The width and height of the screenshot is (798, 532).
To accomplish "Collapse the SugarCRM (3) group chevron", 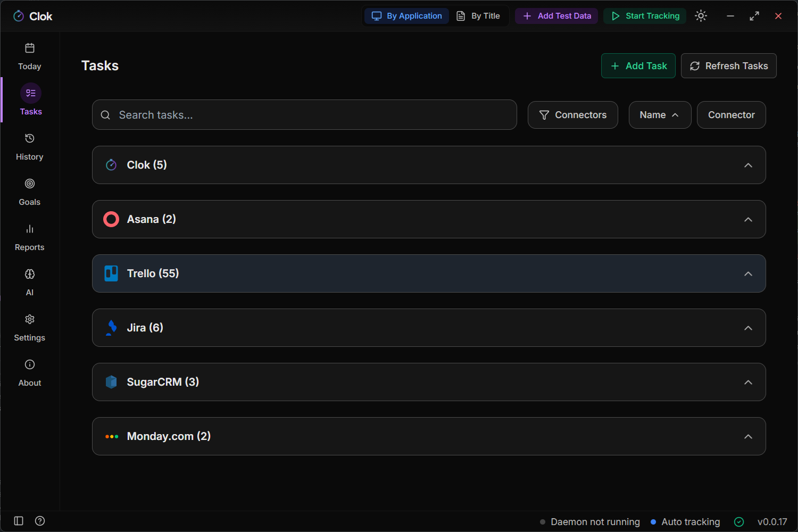I will tap(748, 382).
